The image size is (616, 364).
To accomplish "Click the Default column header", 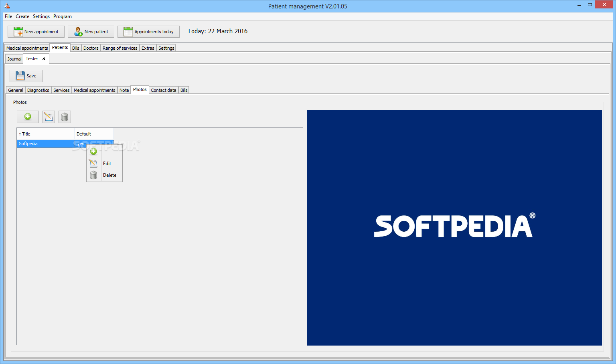I will pos(94,134).
